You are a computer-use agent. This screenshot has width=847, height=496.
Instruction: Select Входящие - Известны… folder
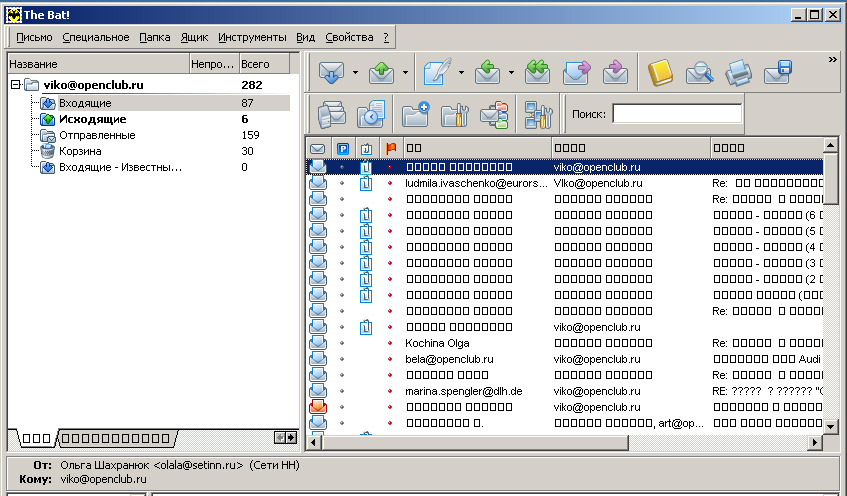pyautogui.click(x=120, y=167)
